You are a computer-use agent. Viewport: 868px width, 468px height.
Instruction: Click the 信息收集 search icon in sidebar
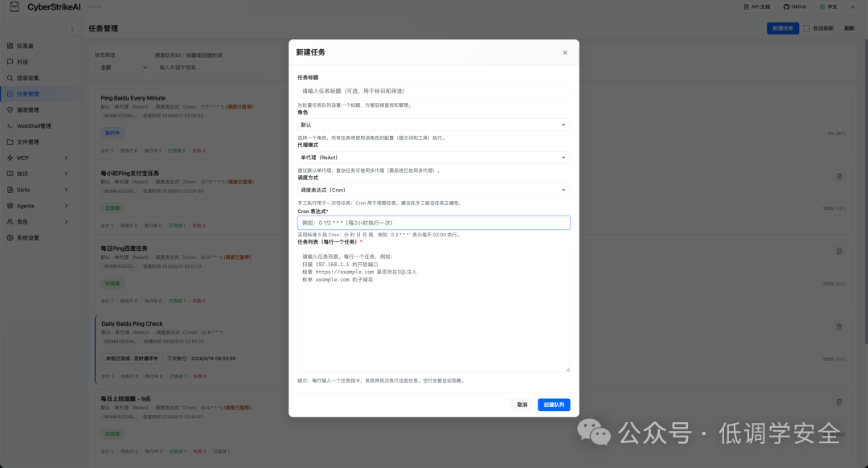tap(10, 78)
